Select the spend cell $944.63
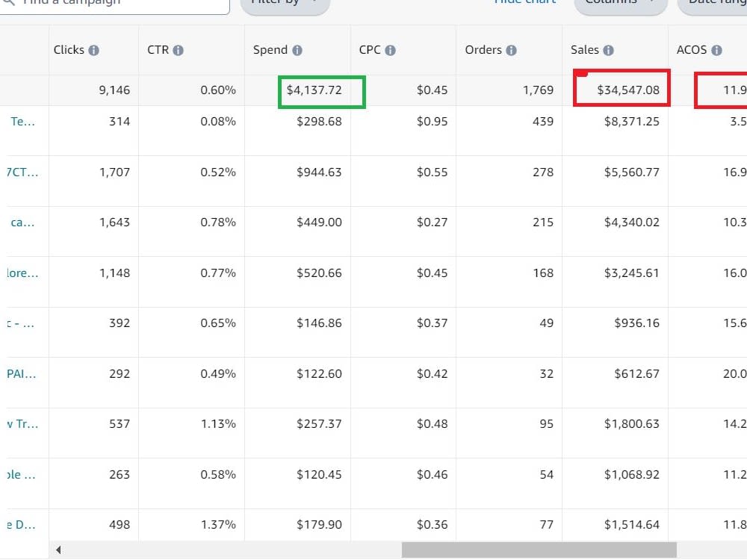The height and width of the screenshot is (560, 747). coord(319,172)
